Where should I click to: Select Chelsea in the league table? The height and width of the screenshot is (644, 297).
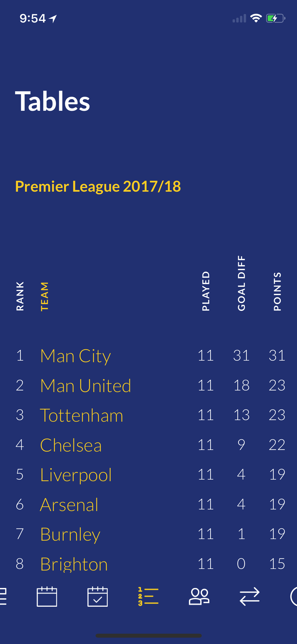pos(71,445)
